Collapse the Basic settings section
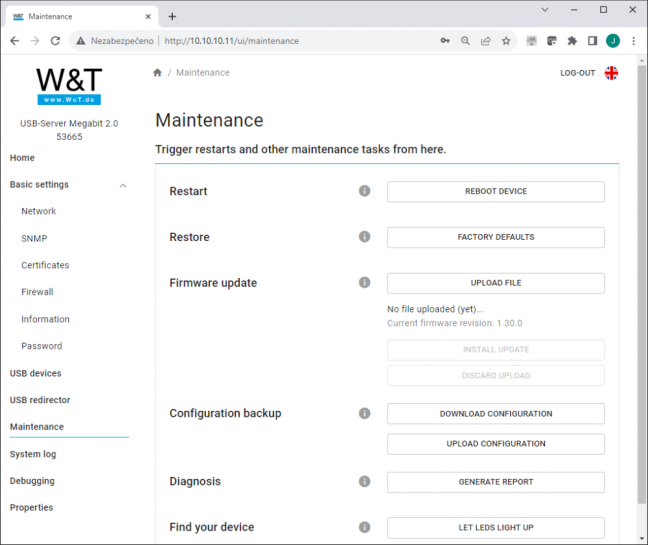Viewport: 648px width, 545px height. (x=123, y=186)
